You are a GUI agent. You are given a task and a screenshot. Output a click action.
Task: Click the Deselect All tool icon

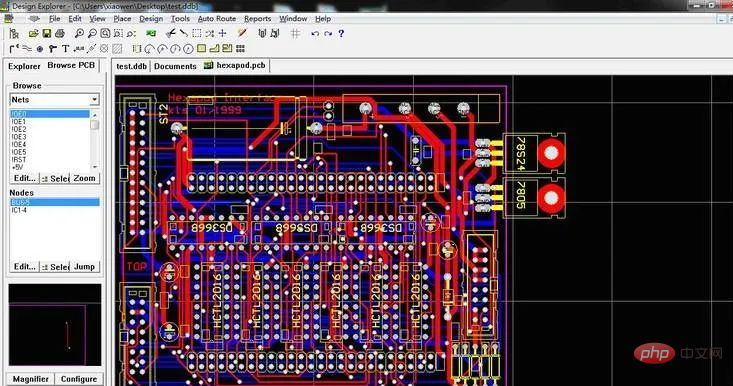(210, 33)
